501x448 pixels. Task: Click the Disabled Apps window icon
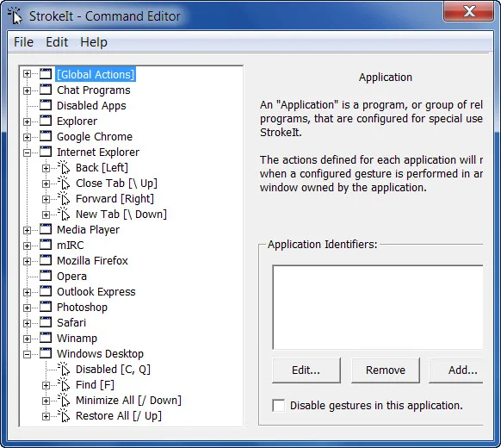[x=46, y=105]
